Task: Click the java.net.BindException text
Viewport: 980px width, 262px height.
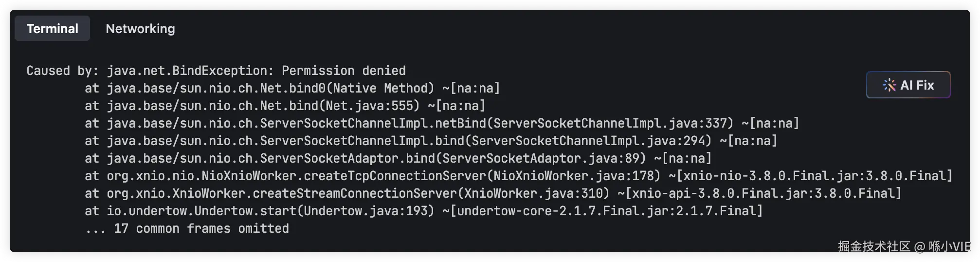Action: [x=187, y=71]
